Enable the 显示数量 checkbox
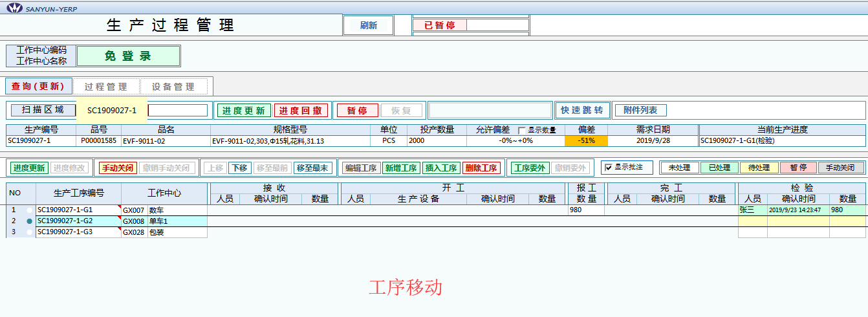 [x=522, y=130]
